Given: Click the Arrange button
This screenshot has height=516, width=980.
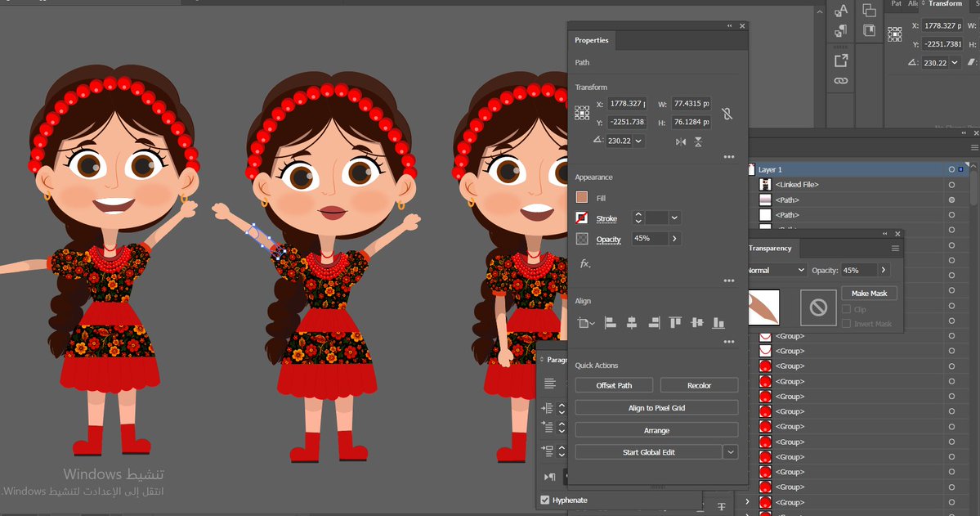Looking at the screenshot, I should point(656,430).
